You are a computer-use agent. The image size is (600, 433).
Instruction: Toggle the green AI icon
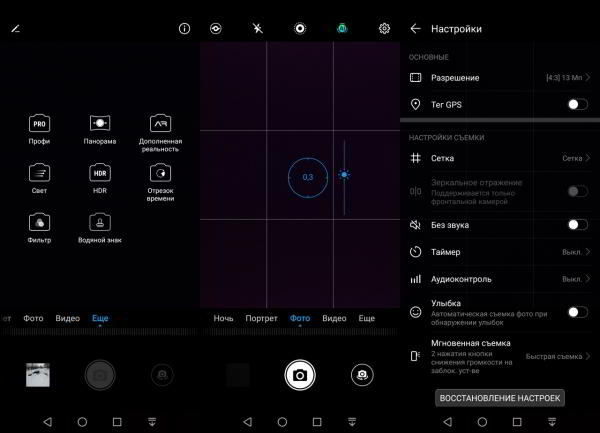pyautogui.click(x=342, y=28)
